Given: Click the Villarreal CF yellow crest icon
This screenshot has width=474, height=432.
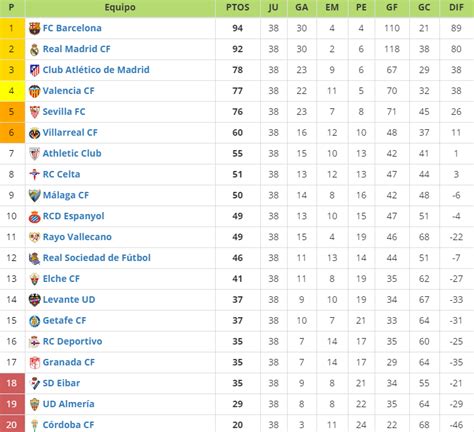Looking at the screenshot, I should point(34,133).
